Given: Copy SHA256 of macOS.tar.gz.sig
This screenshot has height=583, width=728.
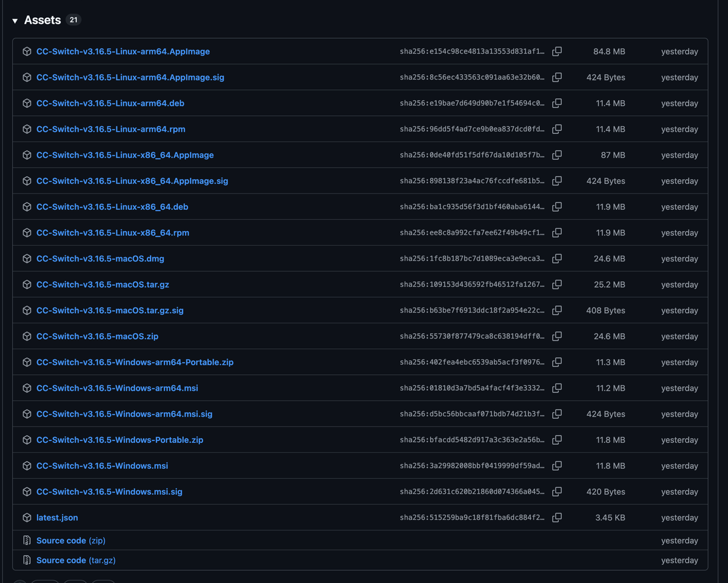Looking at the screenshot, I should (x=557, y=311).
